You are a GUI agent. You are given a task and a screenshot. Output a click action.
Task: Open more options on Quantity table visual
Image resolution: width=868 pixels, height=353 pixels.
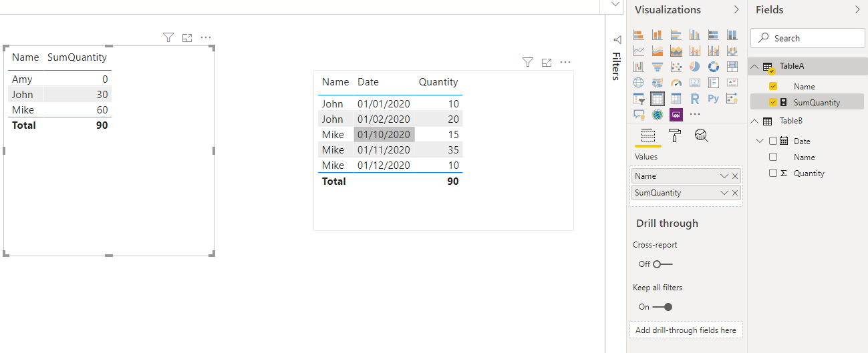click(x=565, y=62)
